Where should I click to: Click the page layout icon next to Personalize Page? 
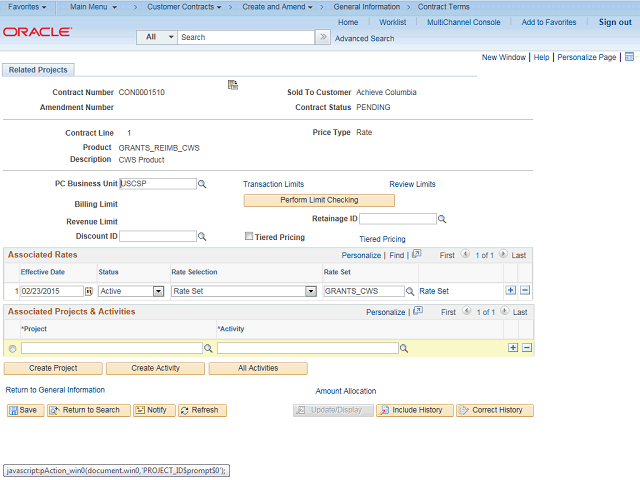pyautogui.click(x=629, y=57)
